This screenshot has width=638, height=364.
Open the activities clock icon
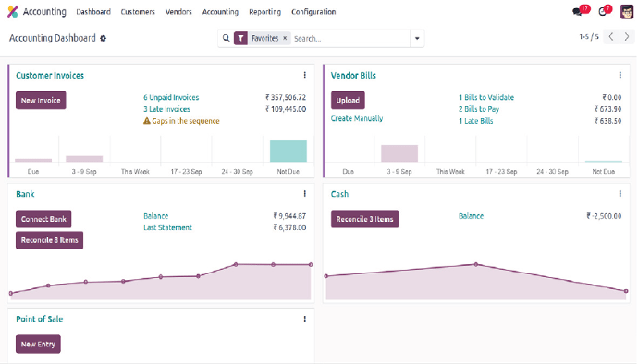click(x=603, y=12)
